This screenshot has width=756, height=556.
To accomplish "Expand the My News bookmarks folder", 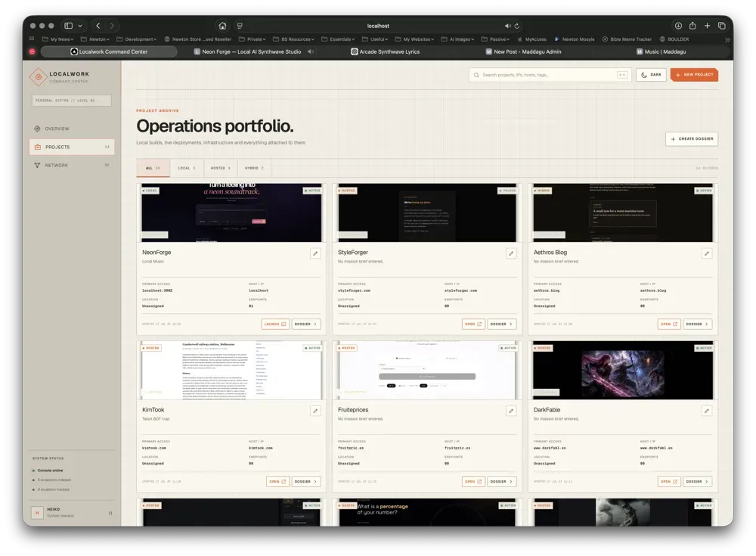I will [58, 39].
